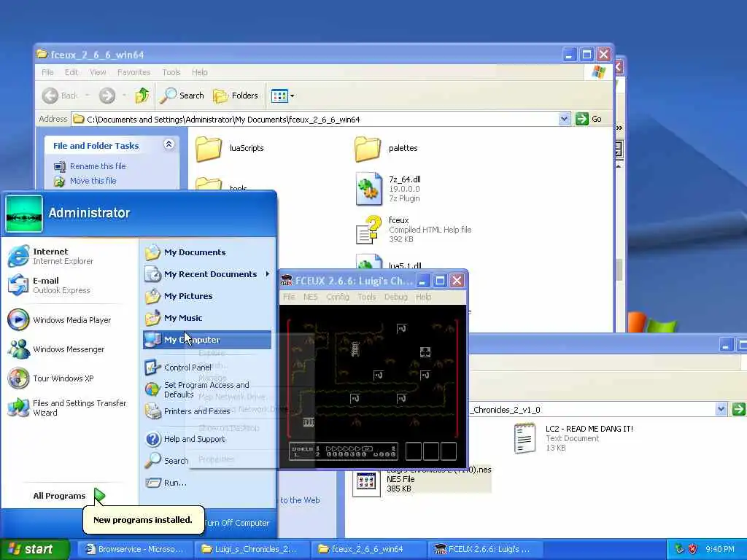Switch to Browservice taskbar button
Screen dimensions: 747x560
[135, 549]
